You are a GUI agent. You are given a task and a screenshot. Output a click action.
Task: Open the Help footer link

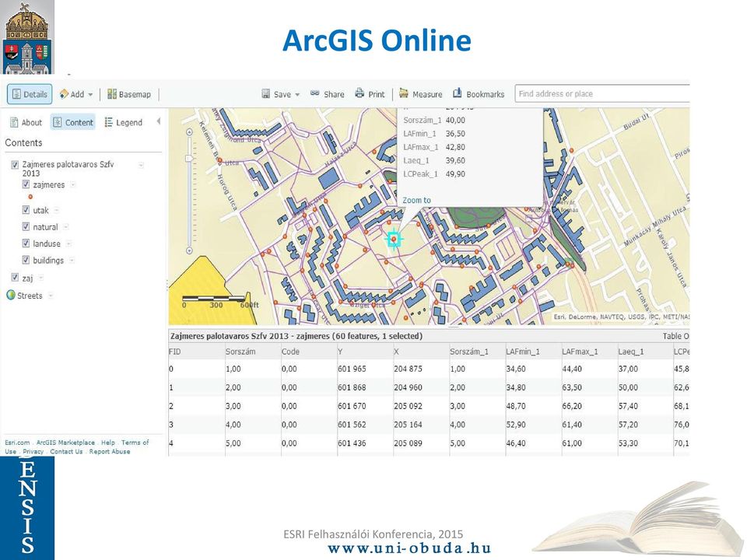coord(107,443)
